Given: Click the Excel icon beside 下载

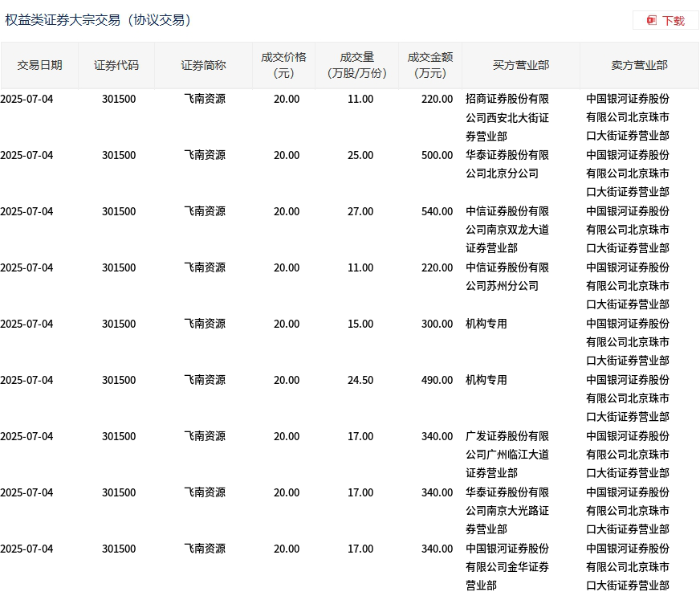Looking at the screenshot, I should pos(652,21).
